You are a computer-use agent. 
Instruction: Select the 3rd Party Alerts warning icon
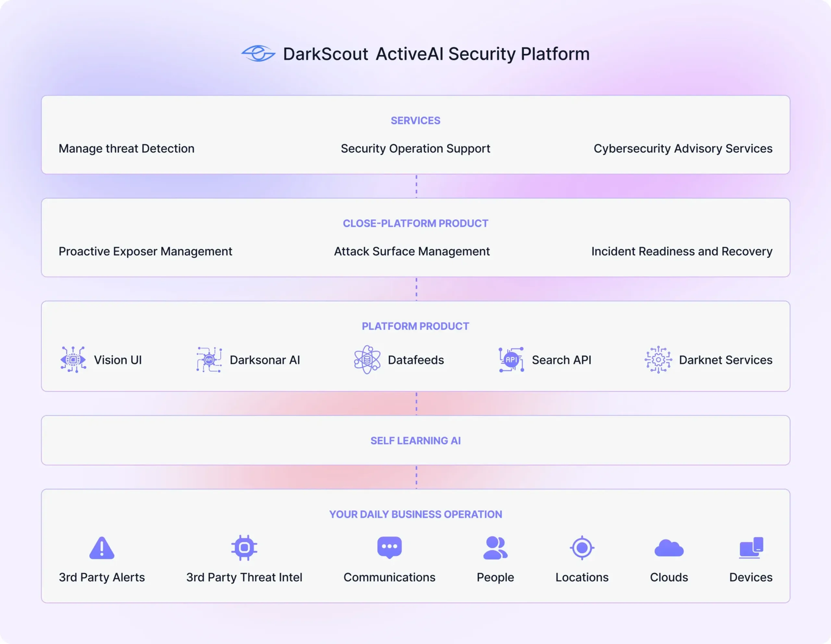click(x=101, y=548)
